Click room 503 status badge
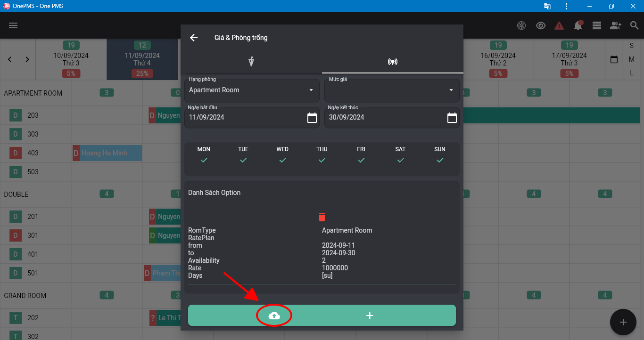This screenshot has height=340, width=644. click(x=15, y=172)
